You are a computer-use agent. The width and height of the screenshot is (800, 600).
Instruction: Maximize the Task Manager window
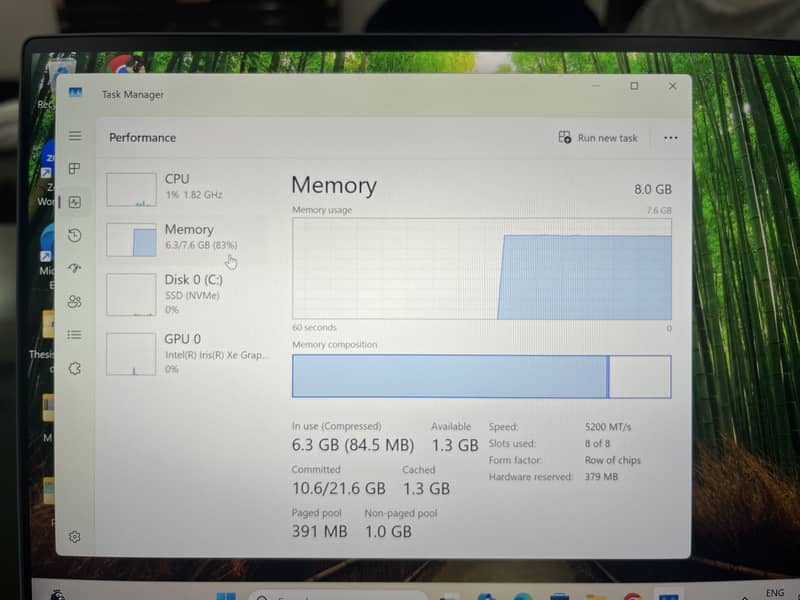[634, 87]
